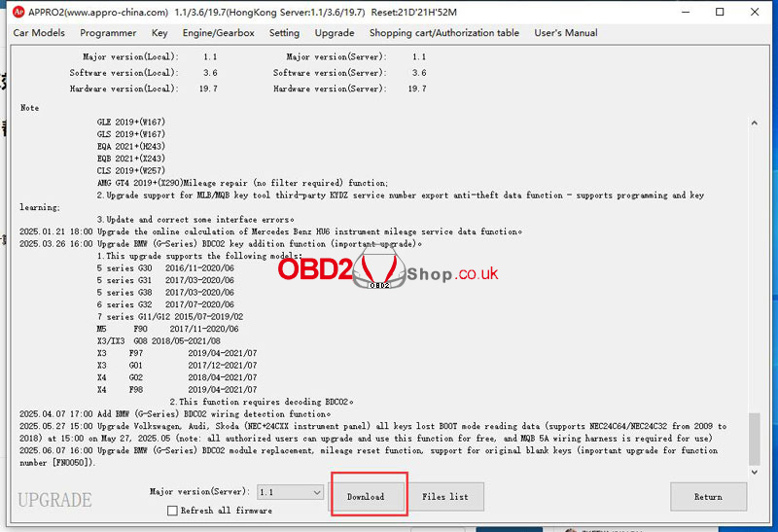Image resolution: width=778 pixels, height=532 pixels.
Task: Open the Car Models menu
Action: (39, 33)
